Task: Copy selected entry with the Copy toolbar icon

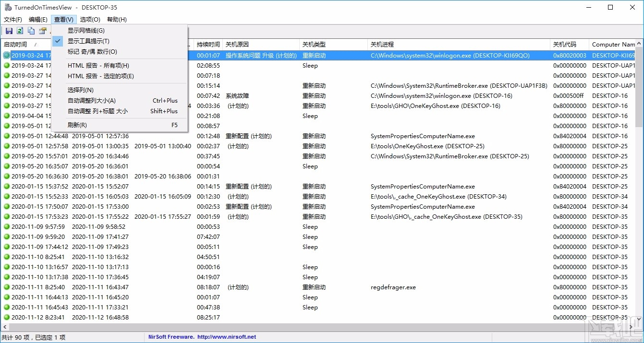Action: 31,31
